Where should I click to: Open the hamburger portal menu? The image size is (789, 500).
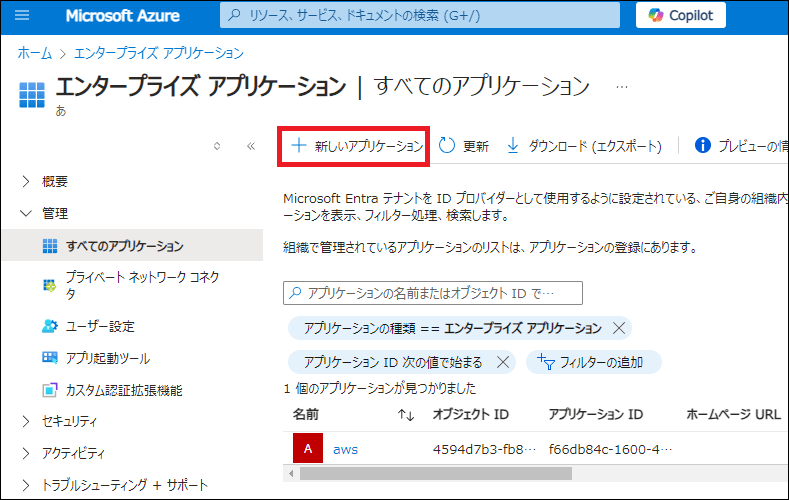(23, 16)
